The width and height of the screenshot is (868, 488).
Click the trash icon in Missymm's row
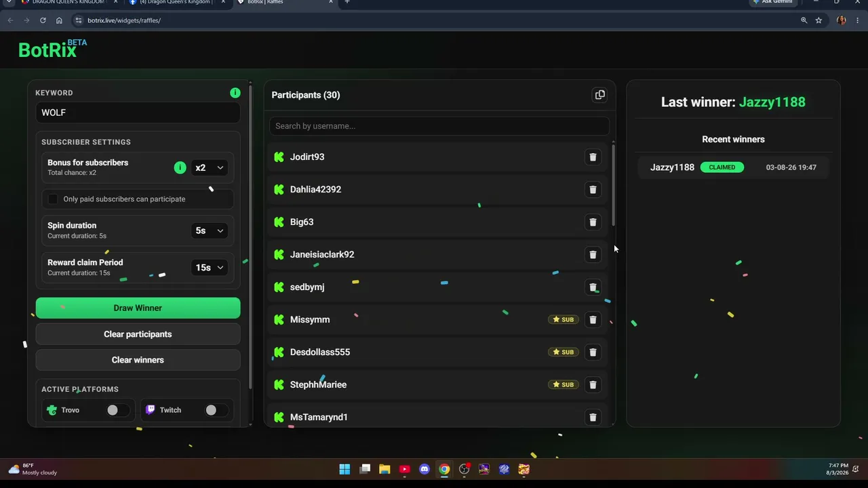pyautogui.click(x=593, y=320)
